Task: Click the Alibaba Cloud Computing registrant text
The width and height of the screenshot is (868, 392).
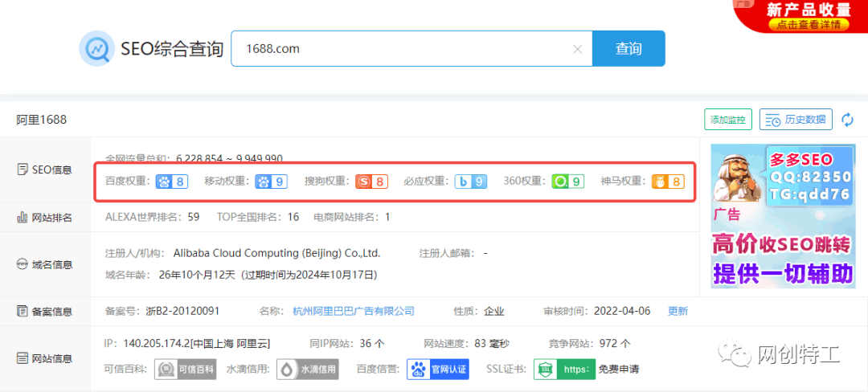Action: click(x=276, y=253)
